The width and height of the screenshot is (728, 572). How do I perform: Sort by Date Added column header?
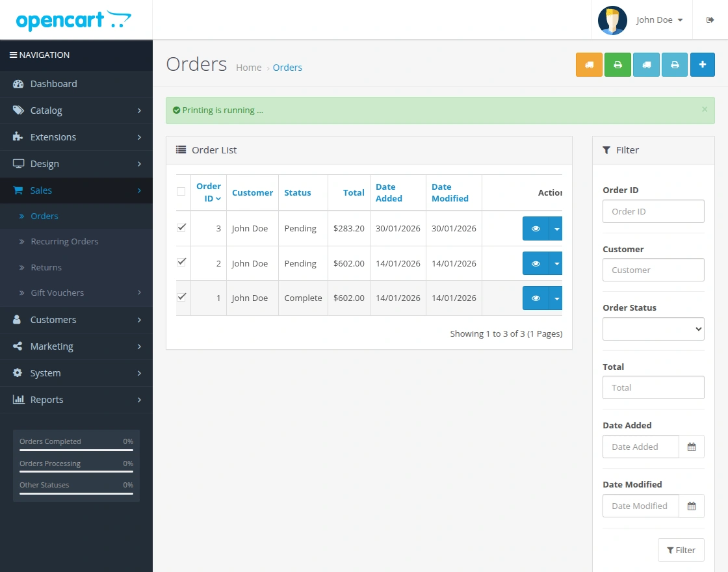[389, 192]
